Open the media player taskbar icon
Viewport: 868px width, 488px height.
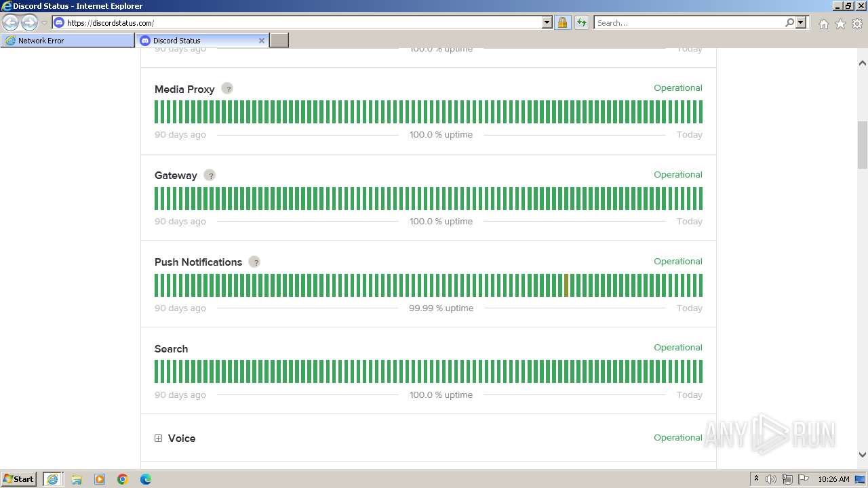tap(100, 479)
